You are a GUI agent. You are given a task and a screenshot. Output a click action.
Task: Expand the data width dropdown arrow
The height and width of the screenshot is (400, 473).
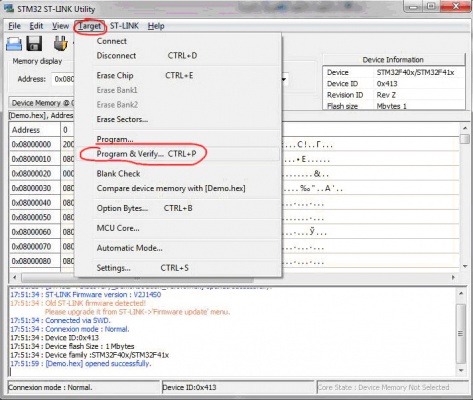[x=284, y=79]
